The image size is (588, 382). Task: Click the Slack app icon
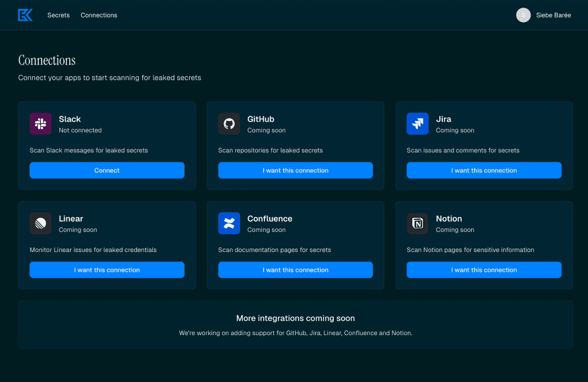tap(40, 124)
